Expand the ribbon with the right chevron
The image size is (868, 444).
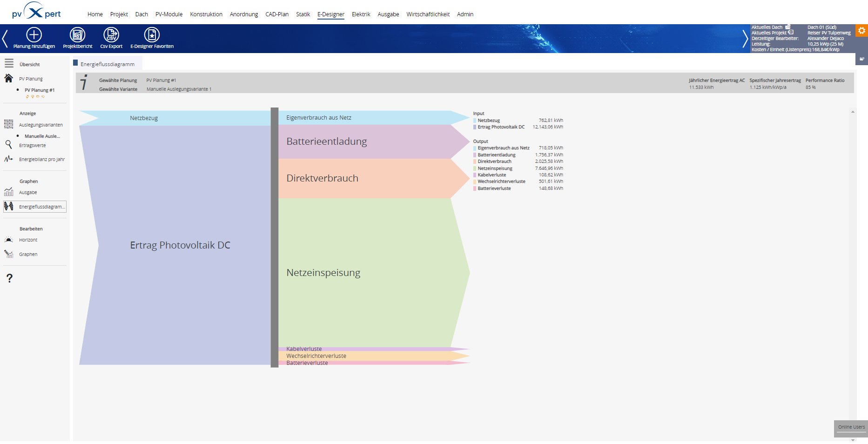point(745,39)
